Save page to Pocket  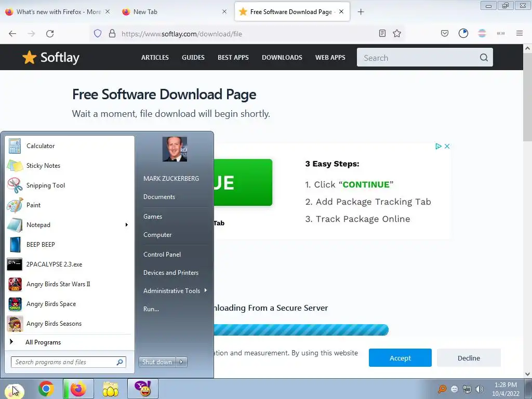coord(445,33)
